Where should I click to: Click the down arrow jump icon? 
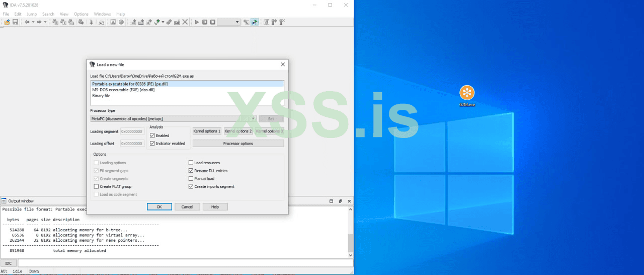coord(91,22)
